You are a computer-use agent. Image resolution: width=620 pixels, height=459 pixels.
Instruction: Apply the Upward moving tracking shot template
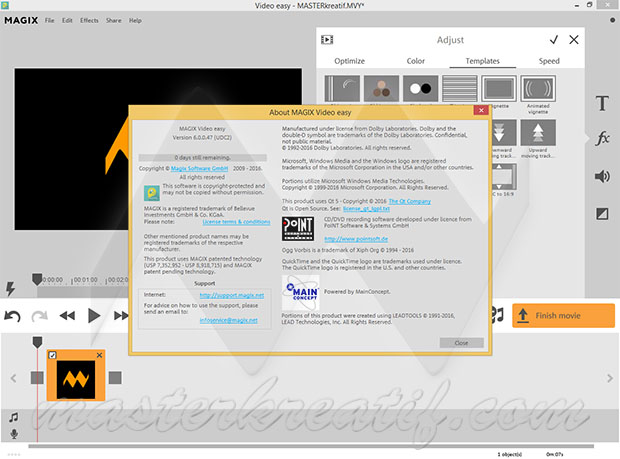(538, 133)
